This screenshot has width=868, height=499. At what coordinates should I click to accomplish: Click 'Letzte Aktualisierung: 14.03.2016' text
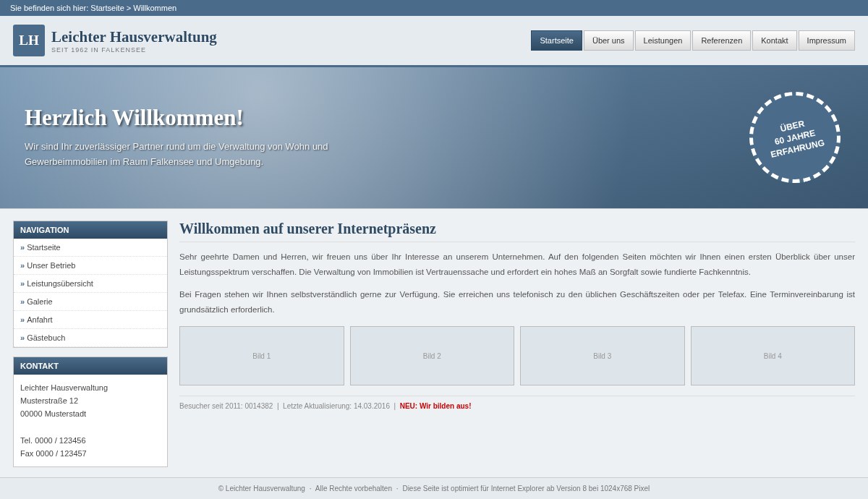pyautogui.click(x=336, y=406)
